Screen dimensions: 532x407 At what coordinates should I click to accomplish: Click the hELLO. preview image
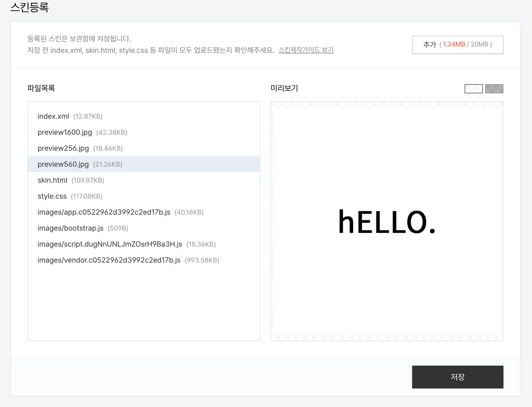[x=387, y=221]
